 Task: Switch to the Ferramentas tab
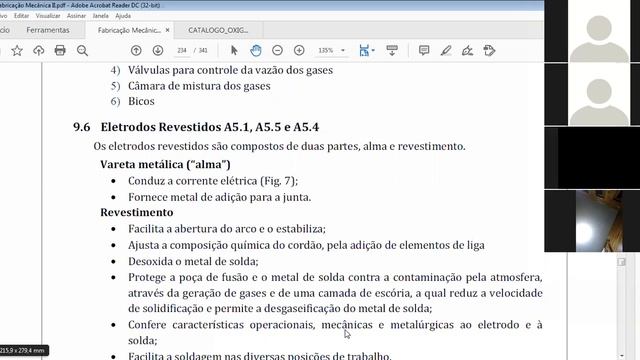click(48, 30)
